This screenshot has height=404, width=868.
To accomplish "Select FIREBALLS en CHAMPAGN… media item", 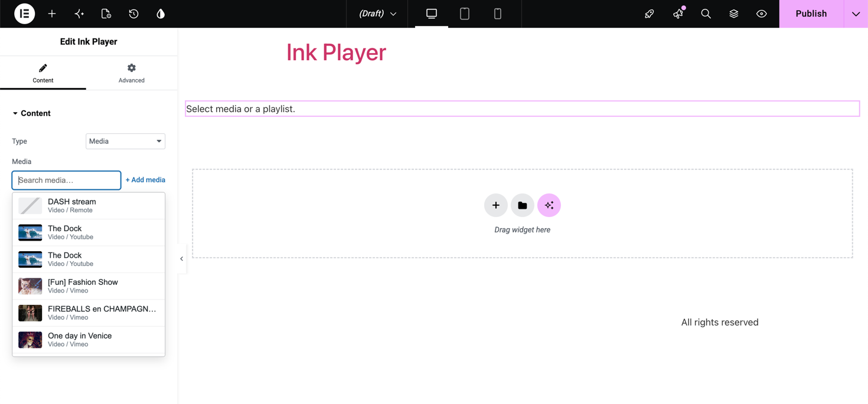I will (89, 313).
